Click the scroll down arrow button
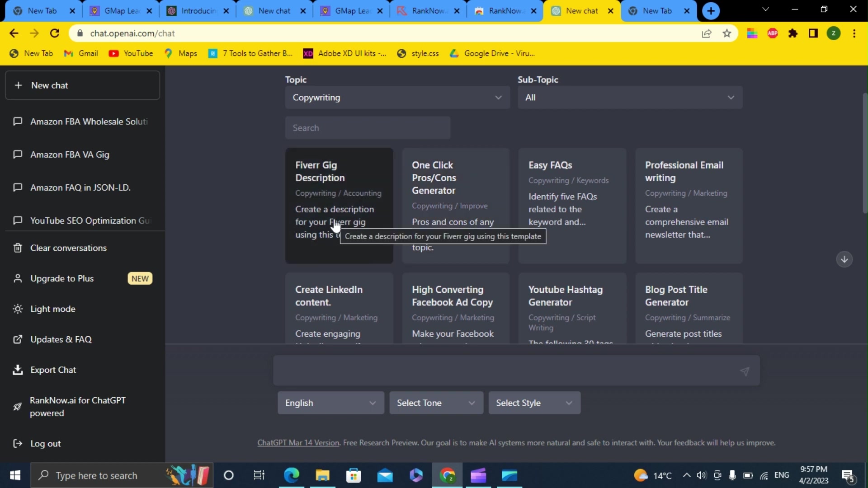 coord(844,259)
